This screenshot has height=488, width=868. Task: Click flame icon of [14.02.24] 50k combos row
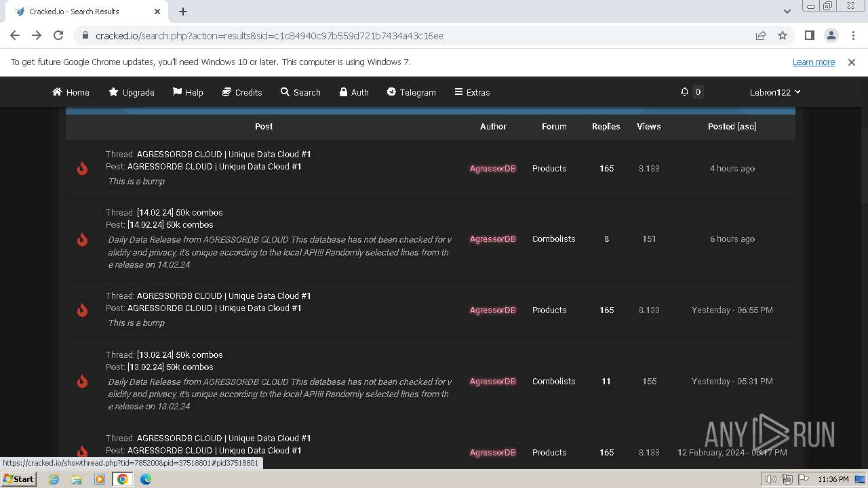click(x=82, y=239)
